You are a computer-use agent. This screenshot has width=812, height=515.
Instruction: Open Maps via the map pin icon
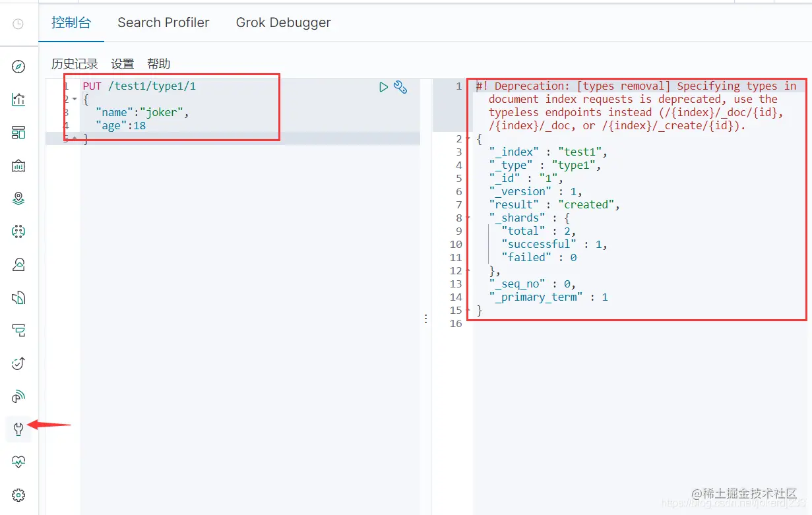18,198
